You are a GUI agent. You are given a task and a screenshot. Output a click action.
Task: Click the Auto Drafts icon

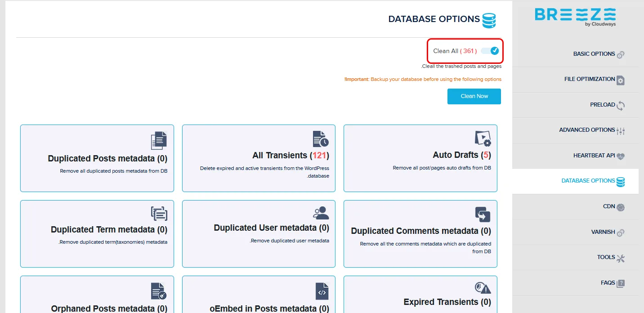483,139
